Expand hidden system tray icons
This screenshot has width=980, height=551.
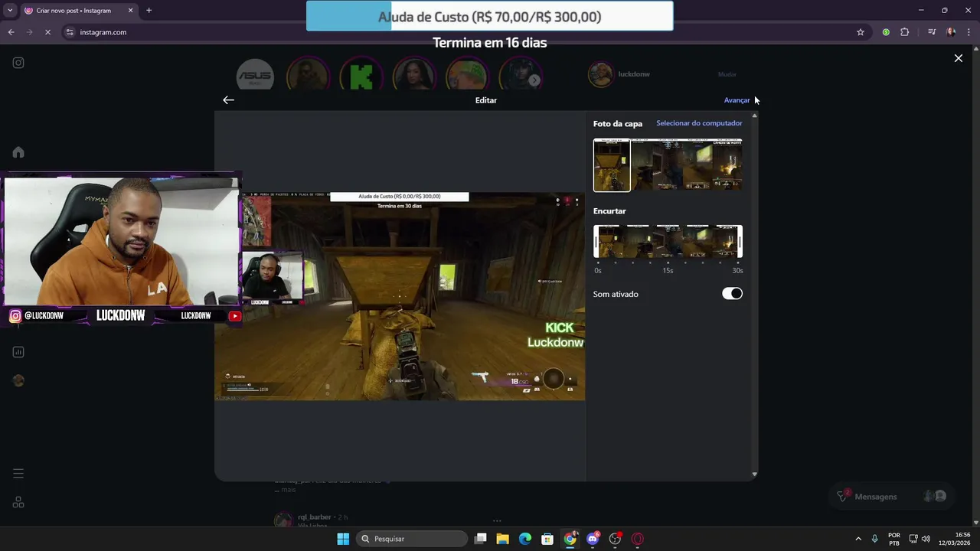858,539
